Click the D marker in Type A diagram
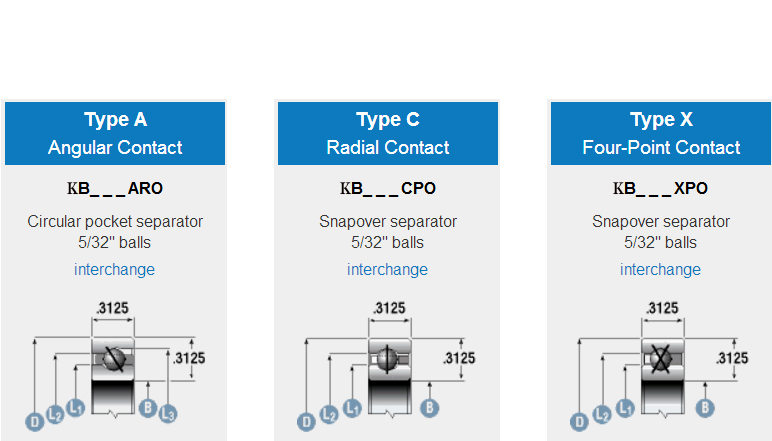The image size is (772, 441). click(x=34, y=422)
